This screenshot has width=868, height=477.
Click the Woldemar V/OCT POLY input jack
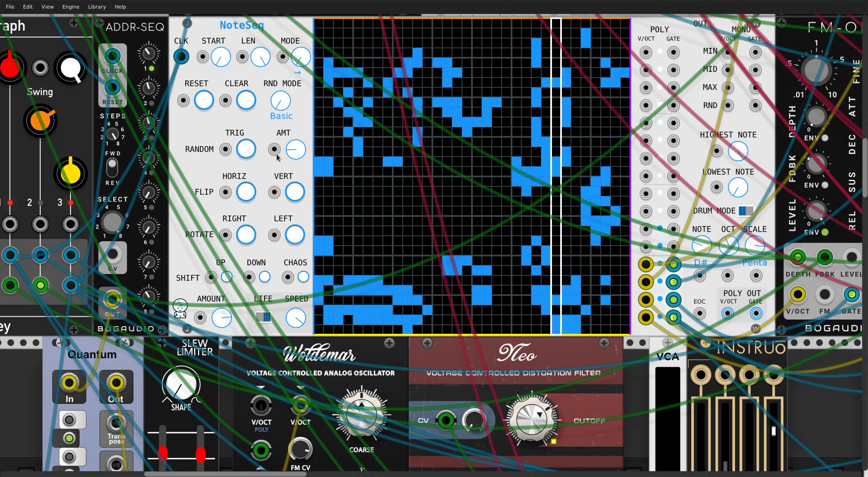261,405
